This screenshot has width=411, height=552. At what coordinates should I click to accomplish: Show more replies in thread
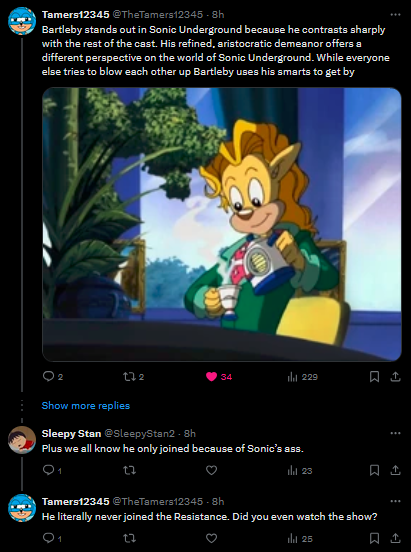pos(86,406)
